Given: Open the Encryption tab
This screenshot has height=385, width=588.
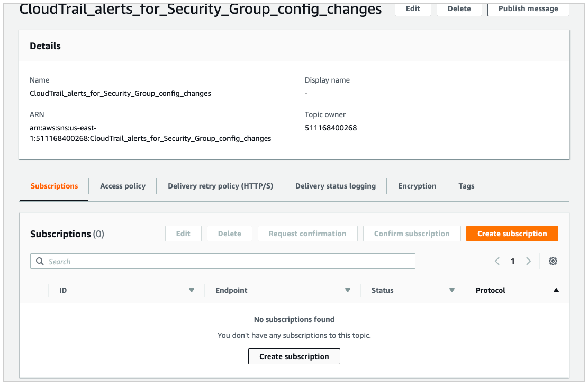Looking at the screenshot, I should coord(417,186).
